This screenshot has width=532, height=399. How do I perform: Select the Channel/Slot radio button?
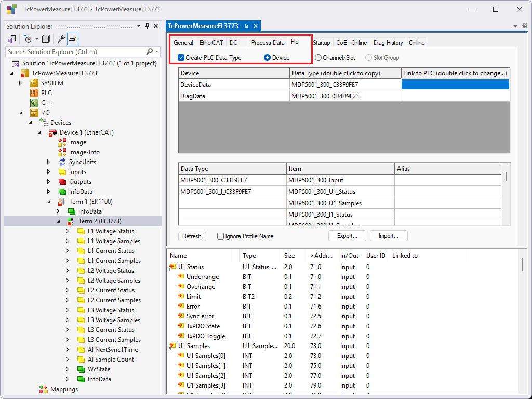point(318,58)
